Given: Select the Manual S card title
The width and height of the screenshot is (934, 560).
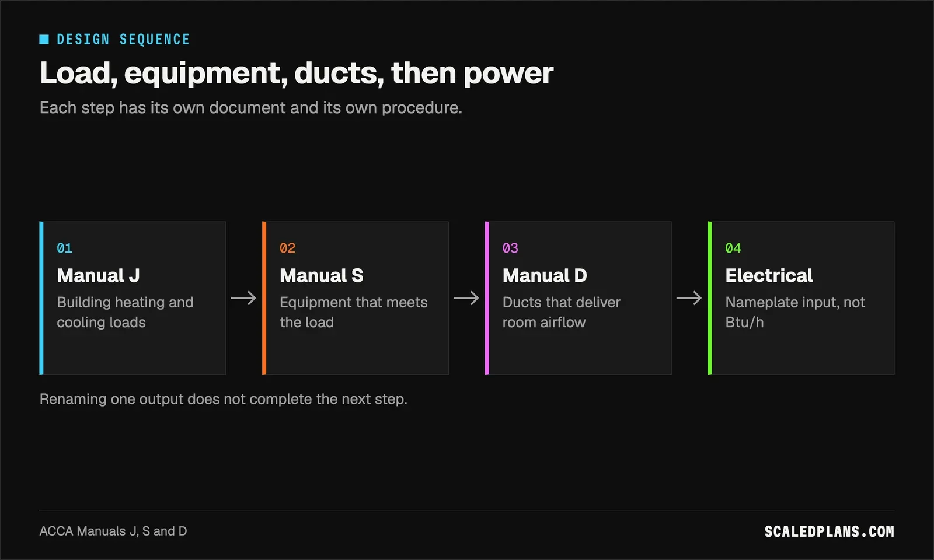Looking at the screenshot, I should (x=322, y=275).
